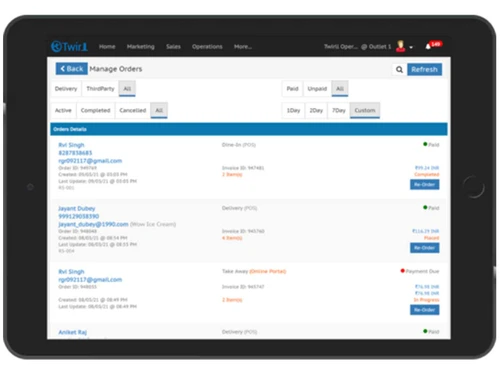The height and width of the screenshot is (375, 500).
Task: Open the search magnifier icon
Action: pos(399,69)
